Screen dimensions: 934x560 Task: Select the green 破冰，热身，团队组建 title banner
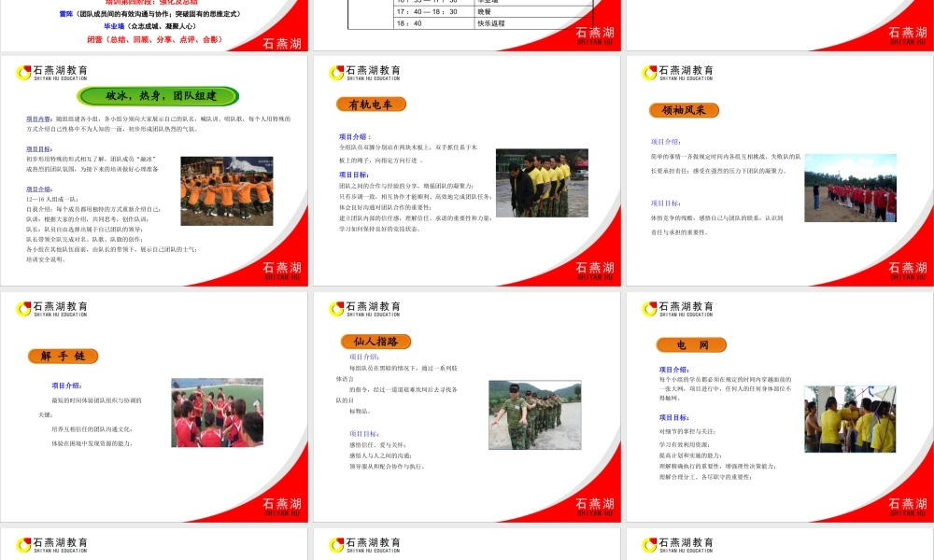[x=158, y=96]
